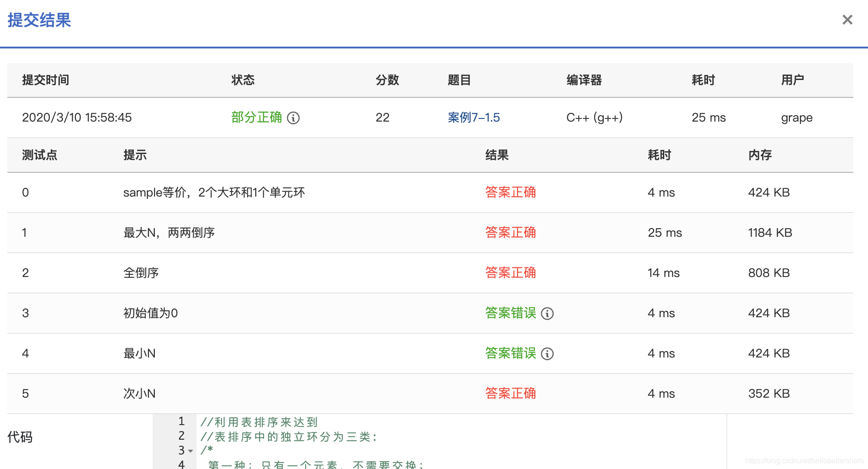Open info icon for test point 3 答案错误
The width and height of the screenshot is (868, 469).
pyautogui.click(x=547, y=314)
